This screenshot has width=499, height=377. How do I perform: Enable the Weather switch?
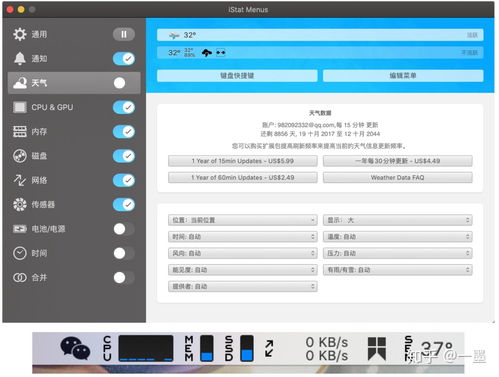[x=124, y=83]
